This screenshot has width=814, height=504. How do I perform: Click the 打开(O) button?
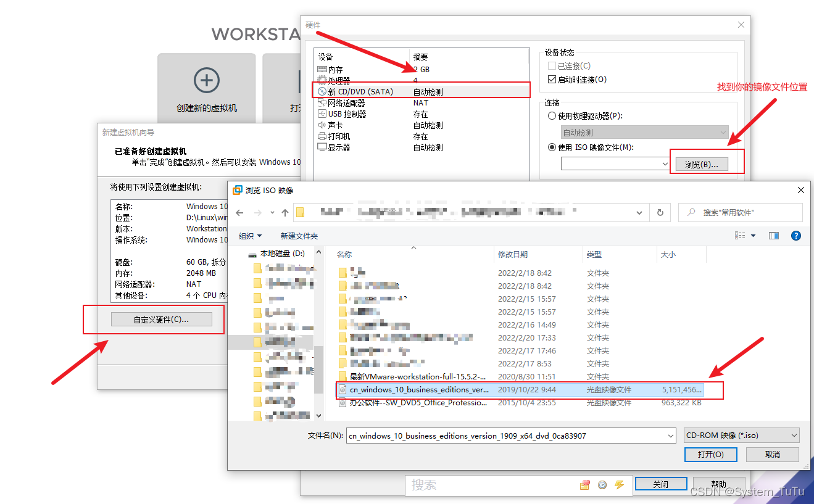(x=710, y=454)
